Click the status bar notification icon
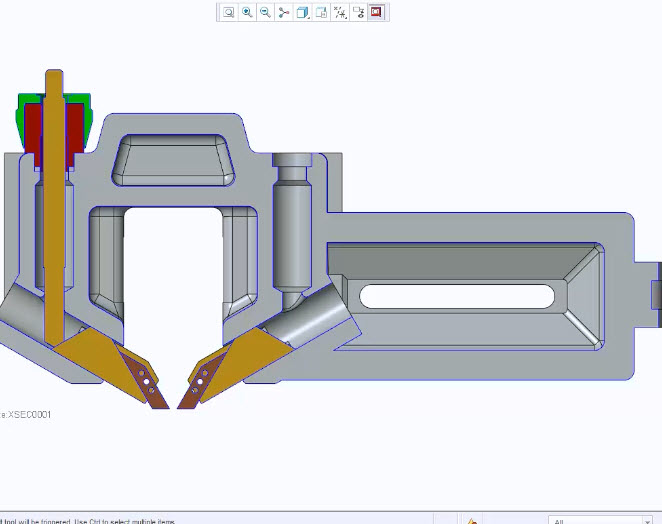Image resolution: width=662 pixels, height=524 pixels. pos(472,521)
